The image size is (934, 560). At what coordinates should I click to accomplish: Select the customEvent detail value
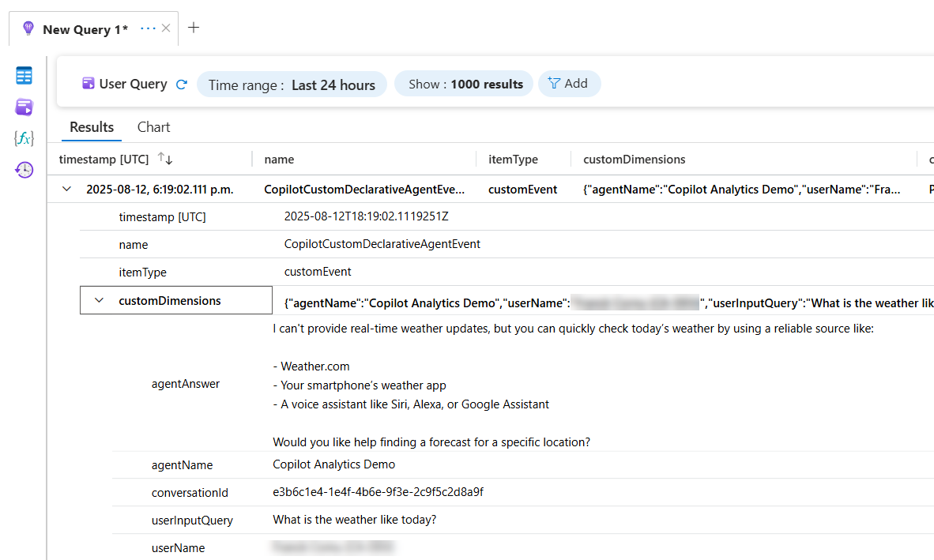tap(318, 272)
